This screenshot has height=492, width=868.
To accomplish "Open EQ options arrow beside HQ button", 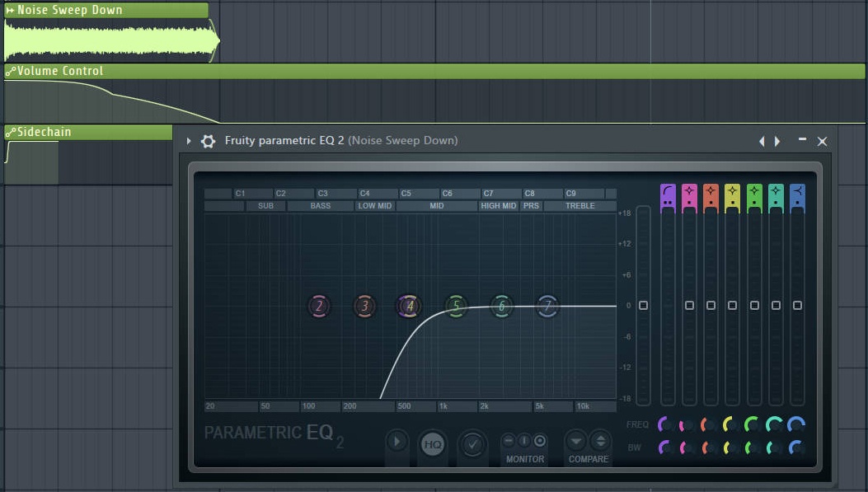I will pyautogui.click(x=396, y=442).
